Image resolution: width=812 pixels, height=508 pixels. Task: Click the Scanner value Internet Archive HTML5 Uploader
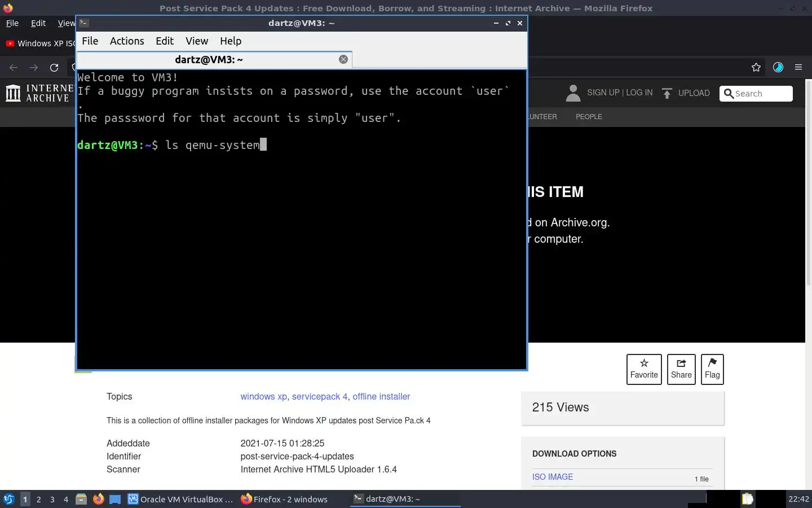[x=319, y=469]
